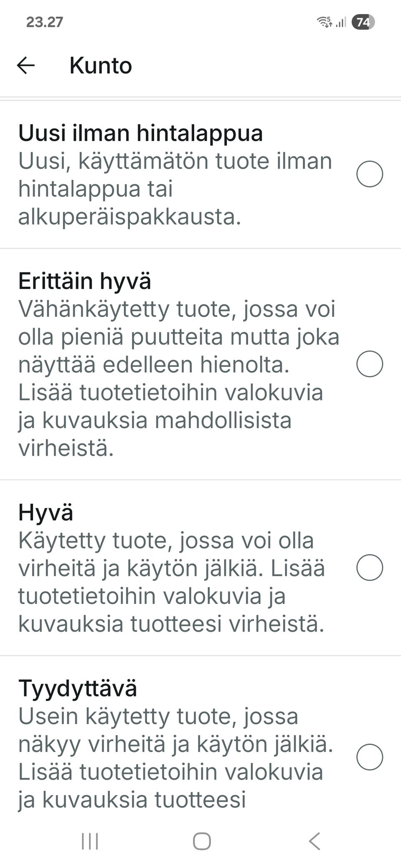The height and width of the screenshot is (868, 401).
Task: Tap the battery indicator showing 74
Action: tap(363, 23)
